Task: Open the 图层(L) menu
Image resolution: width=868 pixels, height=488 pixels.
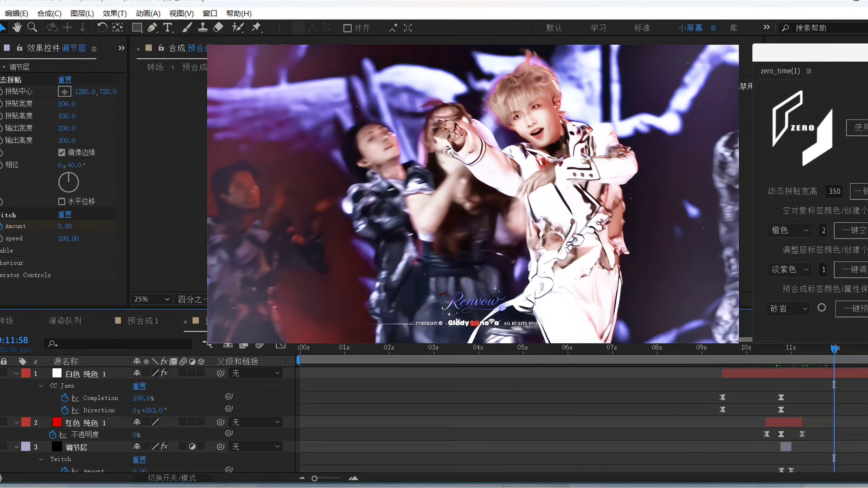Action: pyautogui.click(x=82, y=14)
